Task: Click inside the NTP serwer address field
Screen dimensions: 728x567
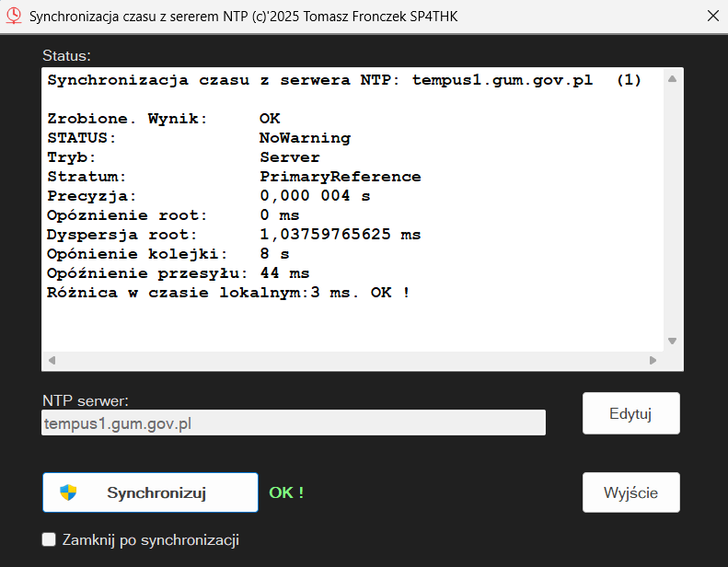Action: pos(293,423)
